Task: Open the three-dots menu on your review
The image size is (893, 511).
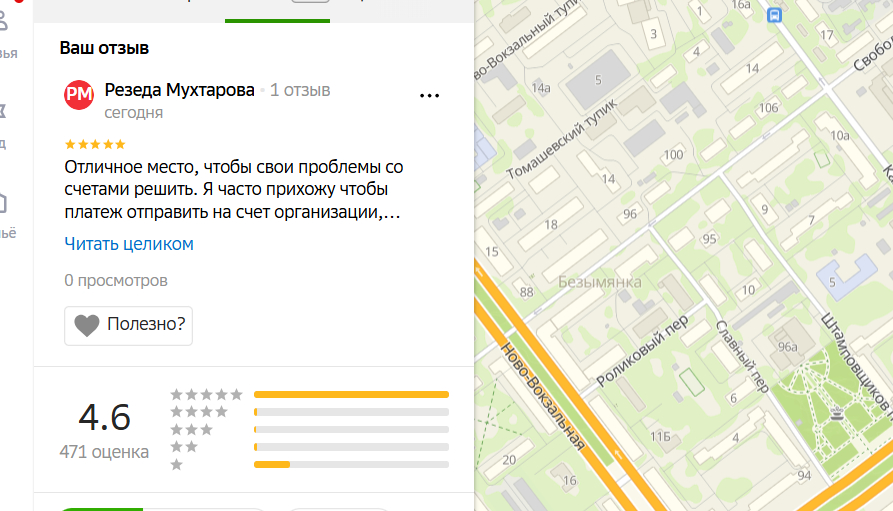Action: [429, 96]
